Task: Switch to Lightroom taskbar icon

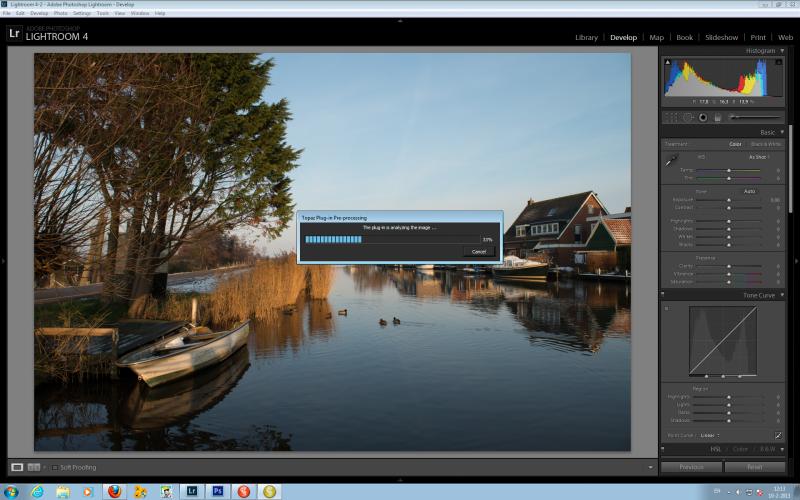Action: [192, 491]
